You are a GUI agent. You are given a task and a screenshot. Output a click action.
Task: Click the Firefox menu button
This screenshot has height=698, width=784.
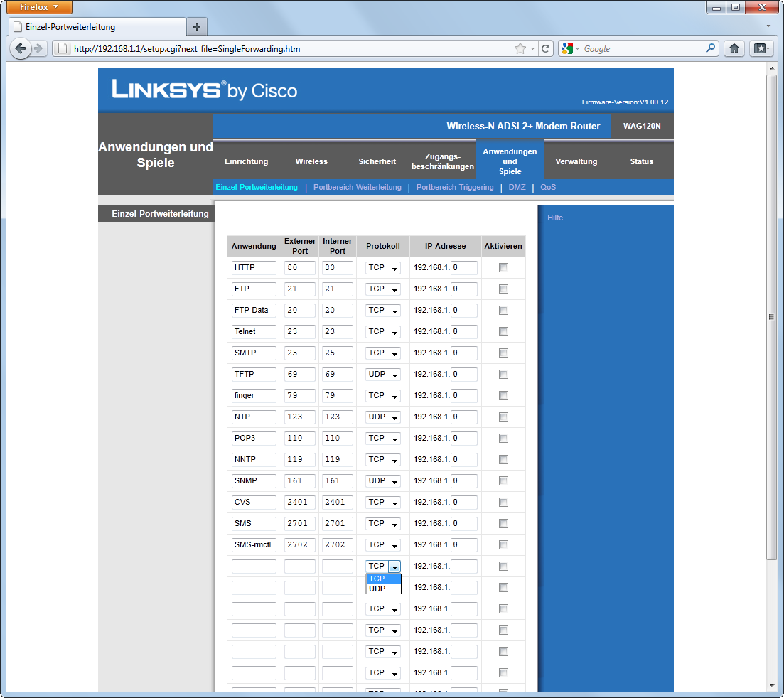[x=38, y=7]
